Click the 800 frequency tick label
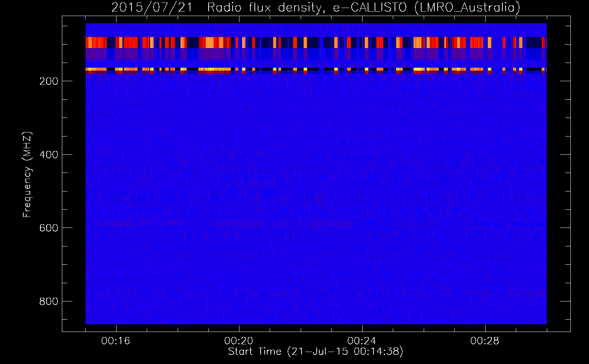This screenshot has height=364, width=589. point(48,301)
